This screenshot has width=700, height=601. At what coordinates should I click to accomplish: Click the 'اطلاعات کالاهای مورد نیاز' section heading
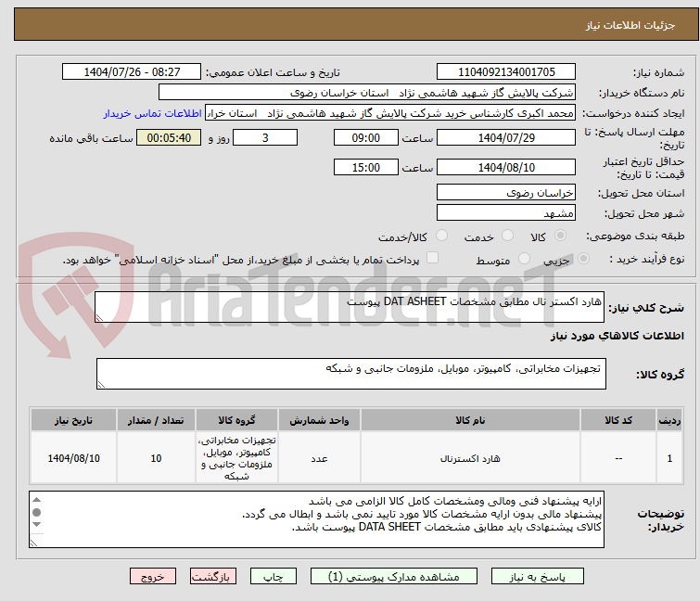617,336
